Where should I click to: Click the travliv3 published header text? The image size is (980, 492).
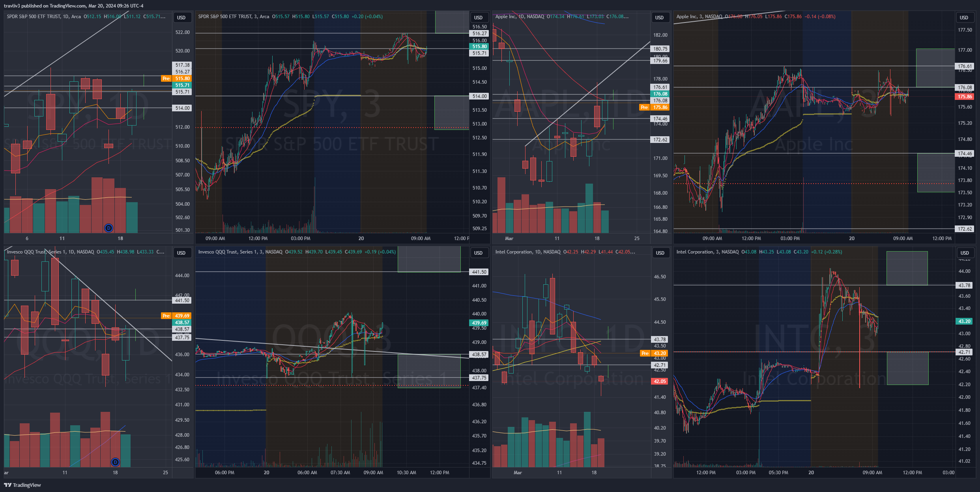[74, 6]
